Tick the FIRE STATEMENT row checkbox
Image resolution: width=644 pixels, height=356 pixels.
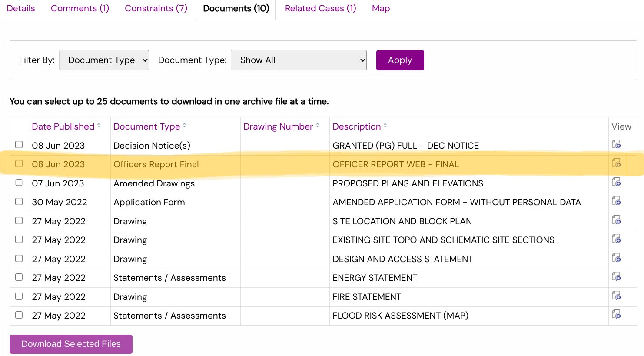point(19,296)
